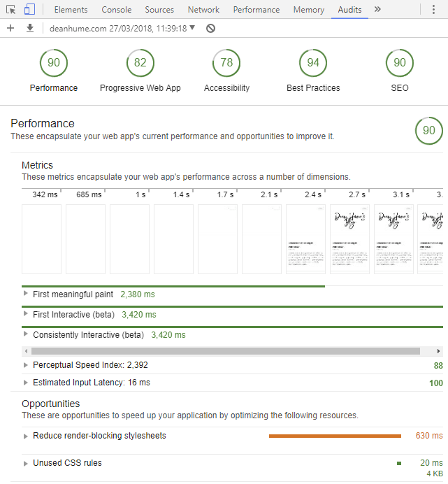Image resolution: width=448 pixels, height=484 pixels.
Task: Click the 630 ms savings value
Action: 429,436
